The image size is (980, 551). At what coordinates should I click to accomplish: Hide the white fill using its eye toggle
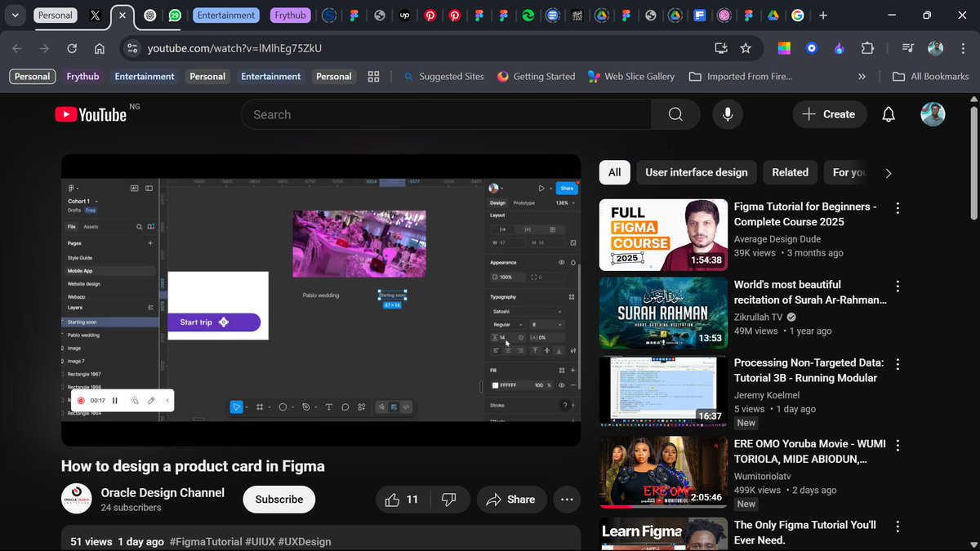tap(561, 385)
